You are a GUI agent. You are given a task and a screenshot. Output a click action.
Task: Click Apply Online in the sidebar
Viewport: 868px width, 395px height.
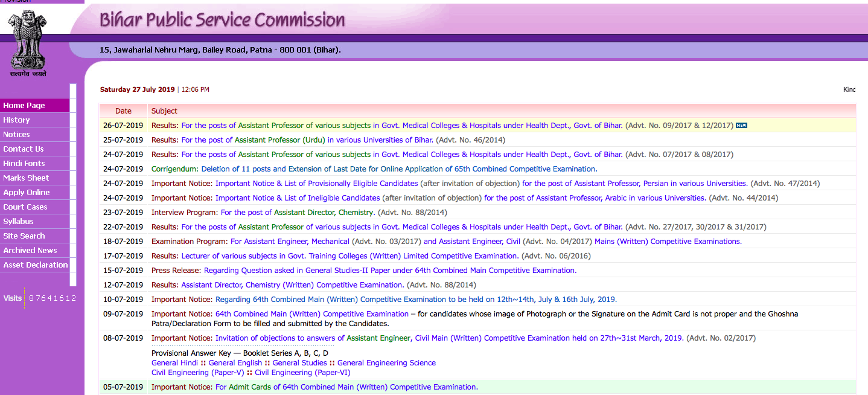point(27,193)
